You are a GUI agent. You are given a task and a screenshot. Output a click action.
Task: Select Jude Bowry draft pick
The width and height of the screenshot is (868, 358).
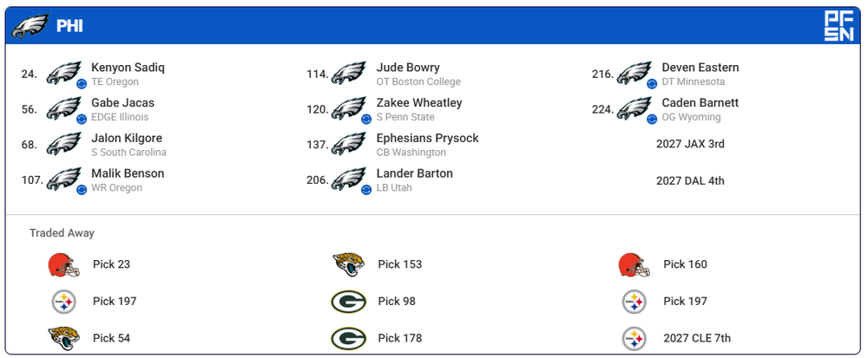(408, 68)
